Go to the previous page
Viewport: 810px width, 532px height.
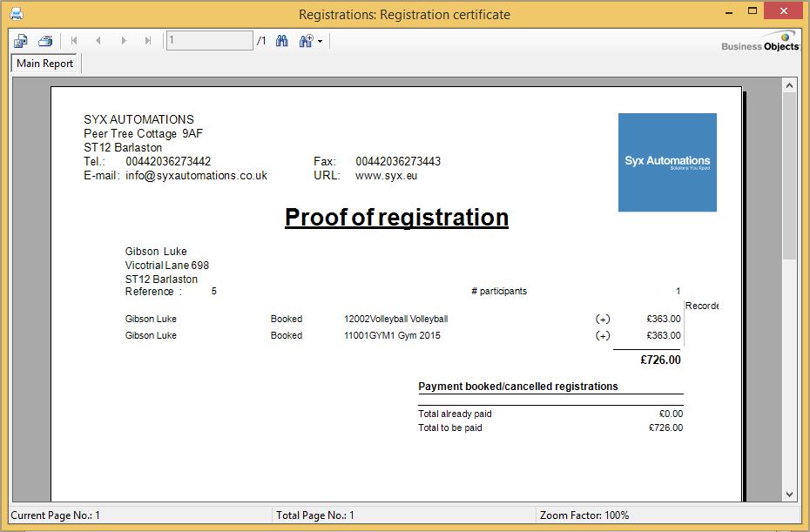(98, 41)
